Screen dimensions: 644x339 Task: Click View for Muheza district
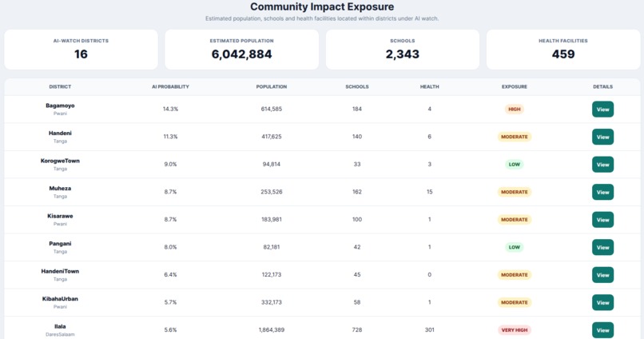[602, 192]
